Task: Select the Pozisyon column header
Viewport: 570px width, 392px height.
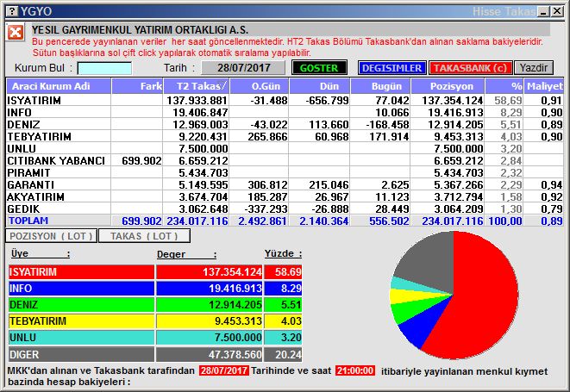Action: 448,86
